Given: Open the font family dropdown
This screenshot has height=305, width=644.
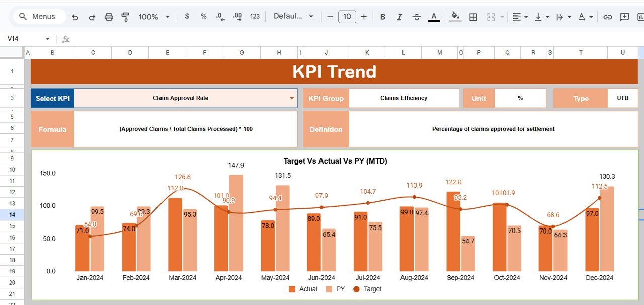Looking at the screenshot, I should pos(292,17).
